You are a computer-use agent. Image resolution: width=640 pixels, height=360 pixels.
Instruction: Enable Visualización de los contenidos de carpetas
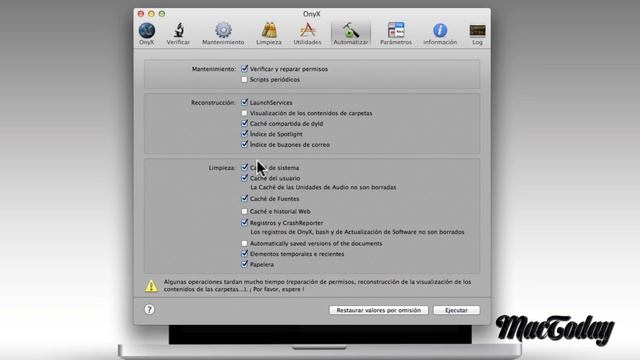244,113
